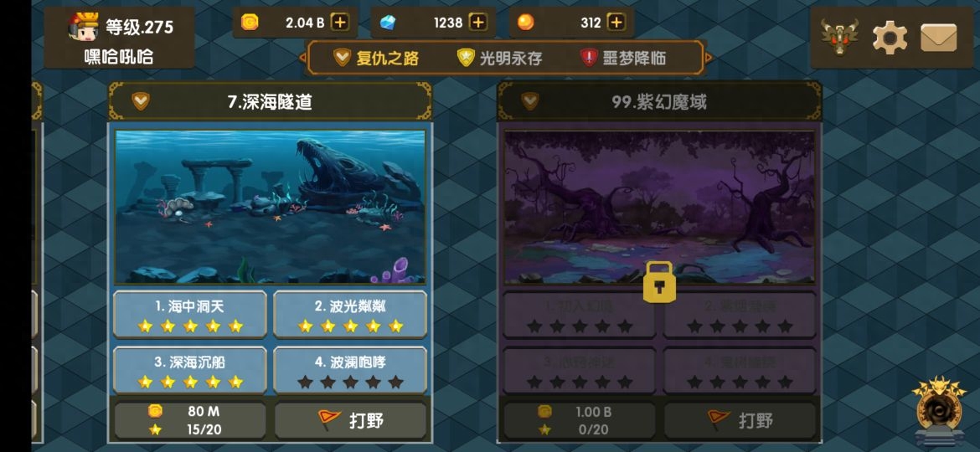Select the 复仇之路 difficulty tab
The height and width of the screenshot is (452, 980).
[376, 59]
